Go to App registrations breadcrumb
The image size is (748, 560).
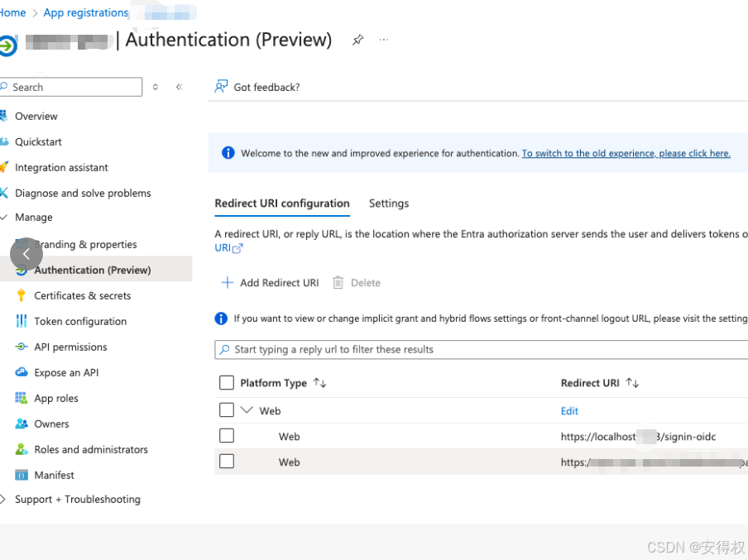(86, 12)
